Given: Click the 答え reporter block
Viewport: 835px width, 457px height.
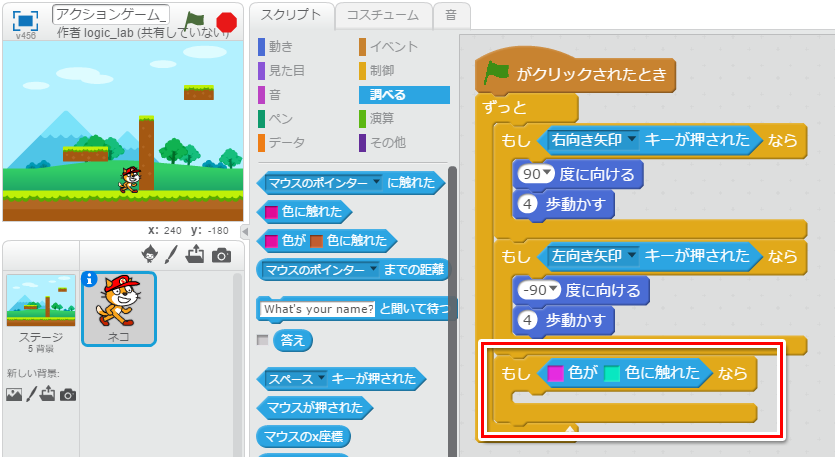Looking at the screenshot, I should (292, 340).
